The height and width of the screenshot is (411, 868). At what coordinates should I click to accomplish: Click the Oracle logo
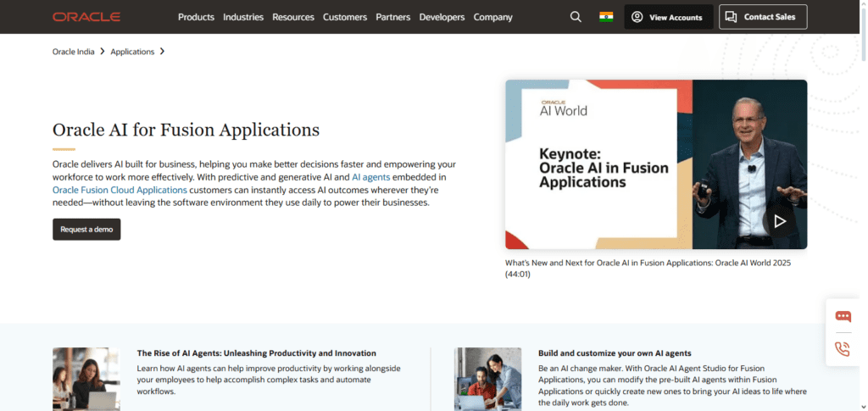pyautogui.click(x=86, y=17)
